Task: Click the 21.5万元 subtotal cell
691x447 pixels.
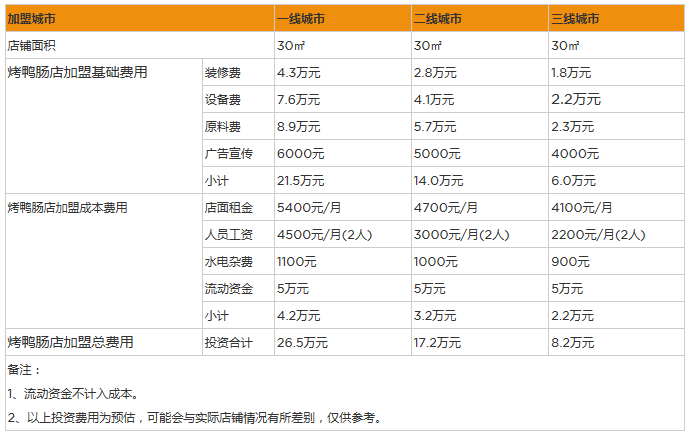Action: (x=301, y=181)
